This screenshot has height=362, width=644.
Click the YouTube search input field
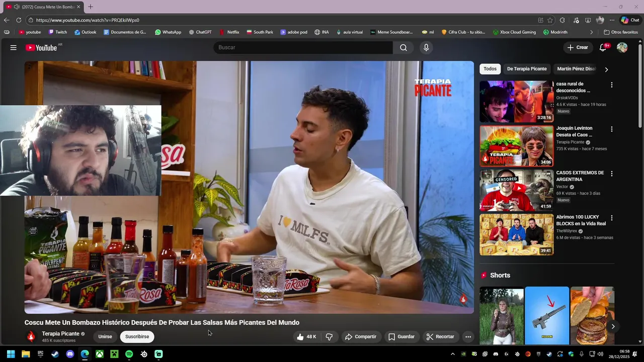(x=303, y=47)
